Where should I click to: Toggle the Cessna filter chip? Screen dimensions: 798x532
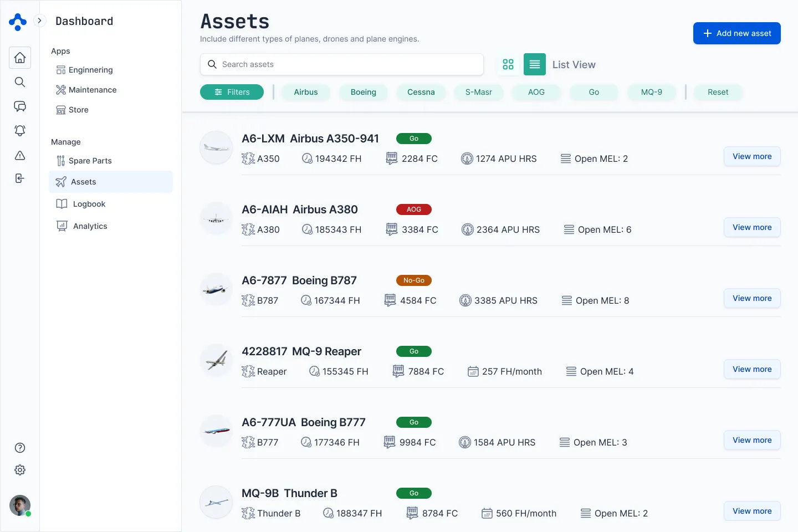[x=421, y=92]
